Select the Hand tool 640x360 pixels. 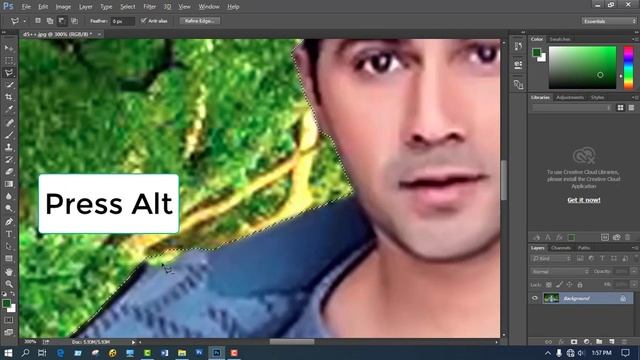(x=9, y=272)
